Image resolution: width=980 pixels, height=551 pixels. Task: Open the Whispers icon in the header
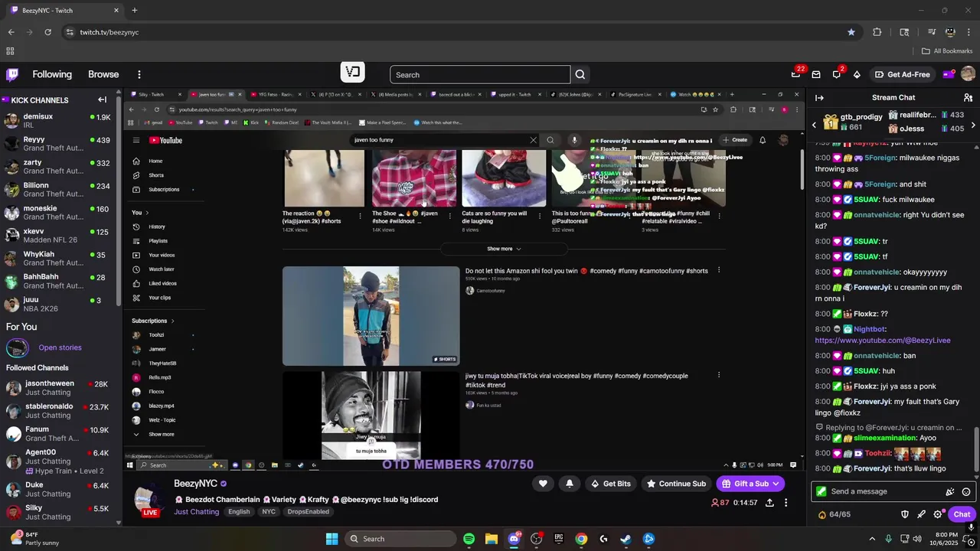click(x=837, y=74)
